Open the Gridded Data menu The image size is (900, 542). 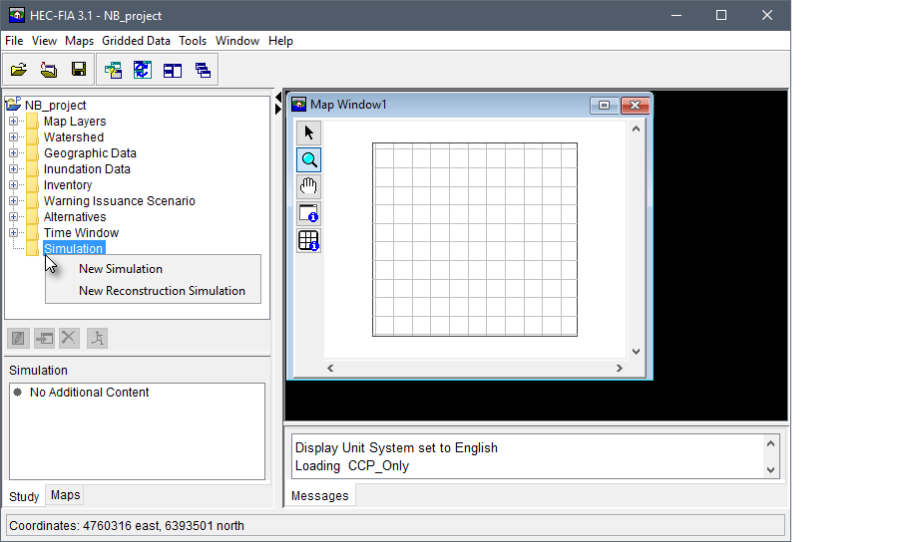pyautogui.click(x=136, y=41)
